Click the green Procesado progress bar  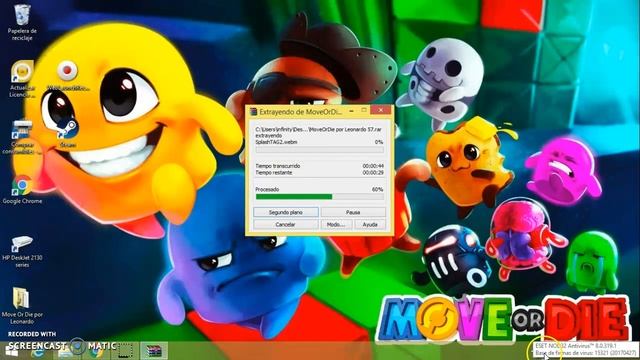click(x=320, y=197)
